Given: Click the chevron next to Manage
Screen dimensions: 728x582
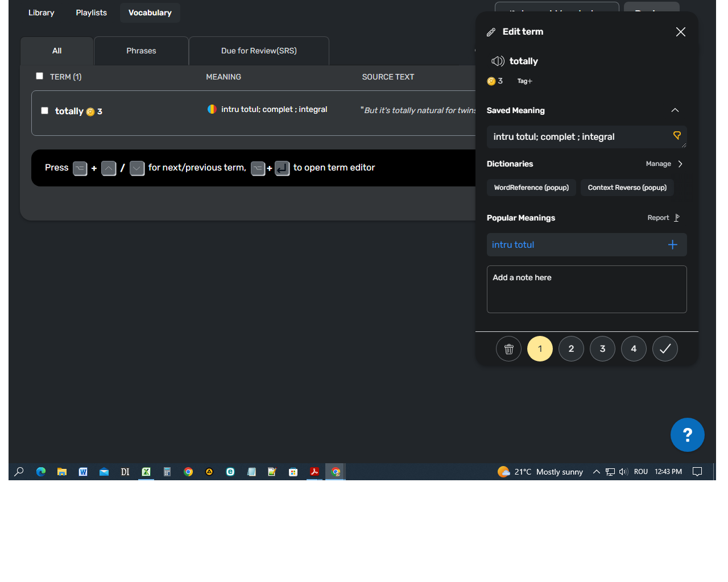Looking at the screenshot, I should pyautogui.click(x=680, y=164).
